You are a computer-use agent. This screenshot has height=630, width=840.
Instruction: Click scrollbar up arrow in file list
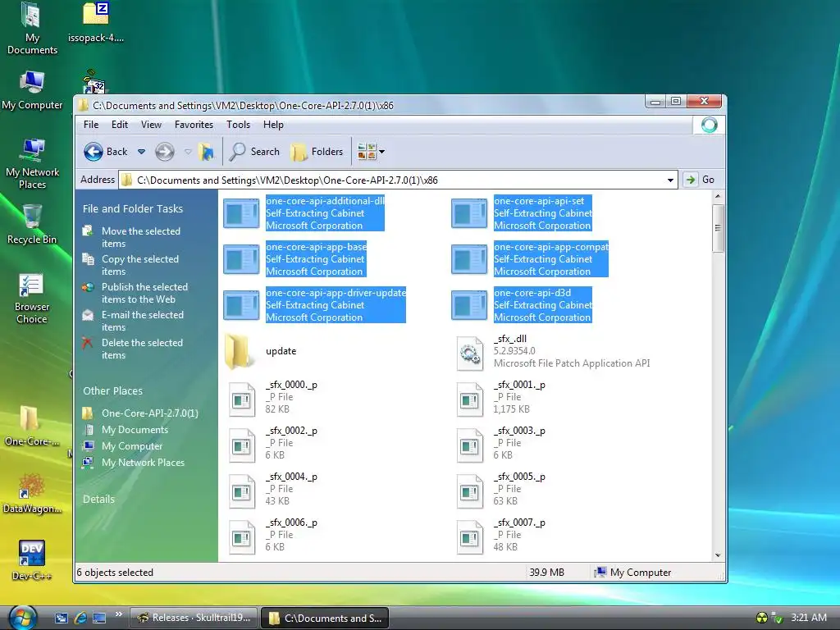[719, 197]
